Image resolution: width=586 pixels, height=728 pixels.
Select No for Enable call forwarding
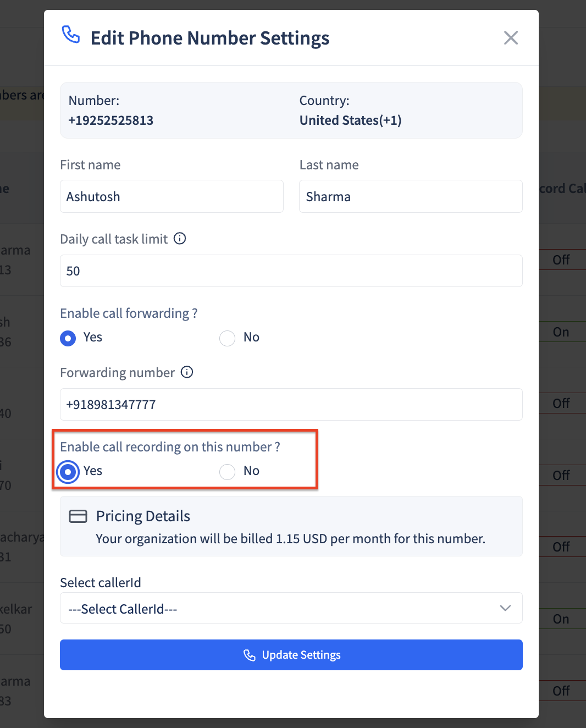(227, 338)
